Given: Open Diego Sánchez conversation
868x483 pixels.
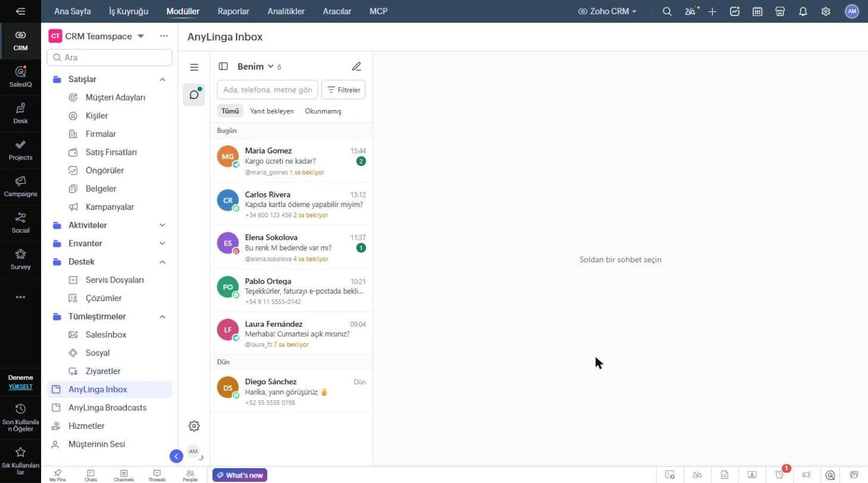Looking at the screenshot, I should [x=291, y=391].
